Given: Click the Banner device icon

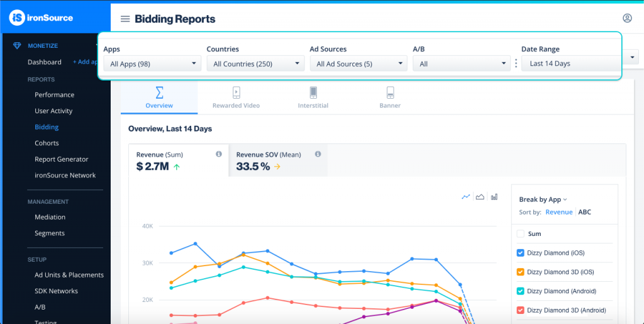Looking at the screenshot, I should coord(390,92).
